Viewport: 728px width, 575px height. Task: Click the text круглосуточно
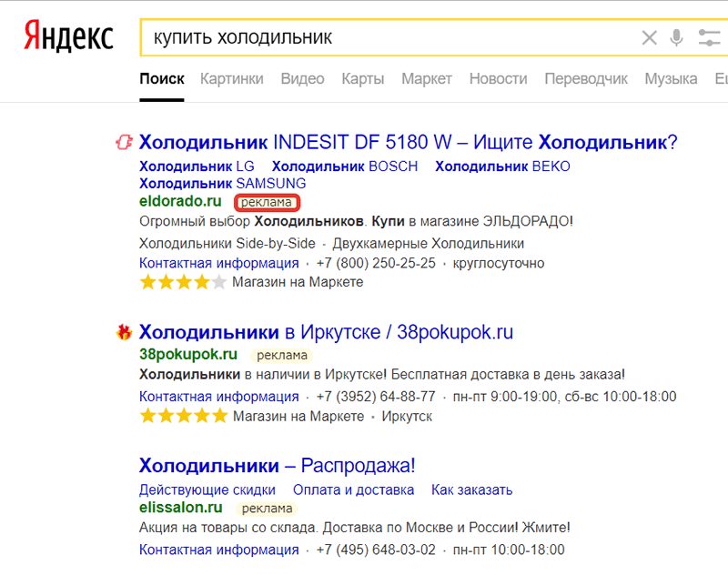click(499, 263)
